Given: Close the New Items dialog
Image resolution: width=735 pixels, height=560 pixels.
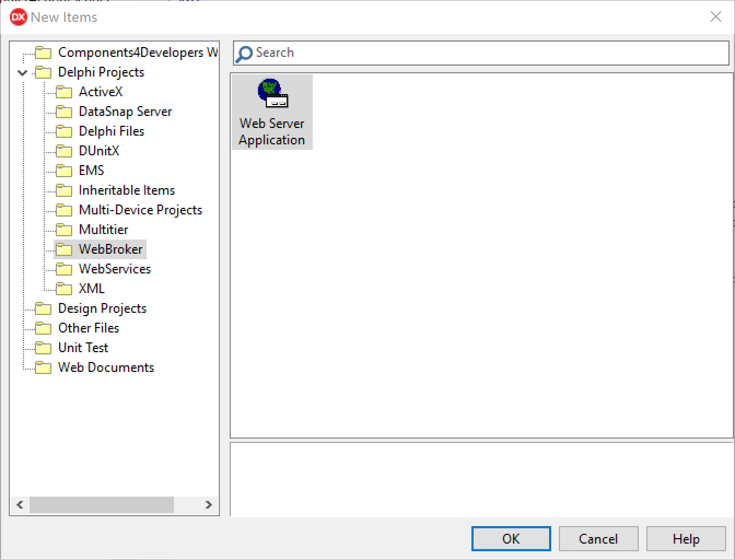Looking at the screenshot, I should click(x=715, y=17).
